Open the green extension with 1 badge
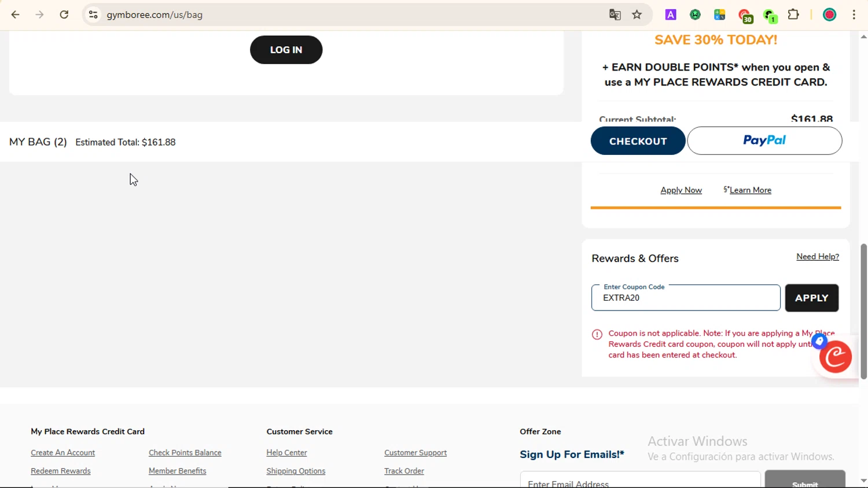 click(770, 16)
